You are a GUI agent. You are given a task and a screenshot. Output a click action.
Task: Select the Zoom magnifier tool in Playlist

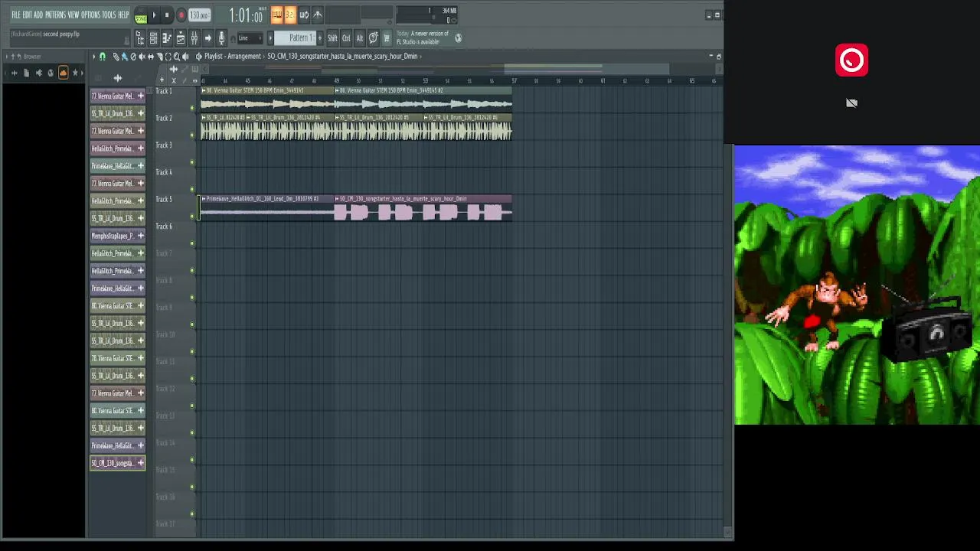[177, 56]
